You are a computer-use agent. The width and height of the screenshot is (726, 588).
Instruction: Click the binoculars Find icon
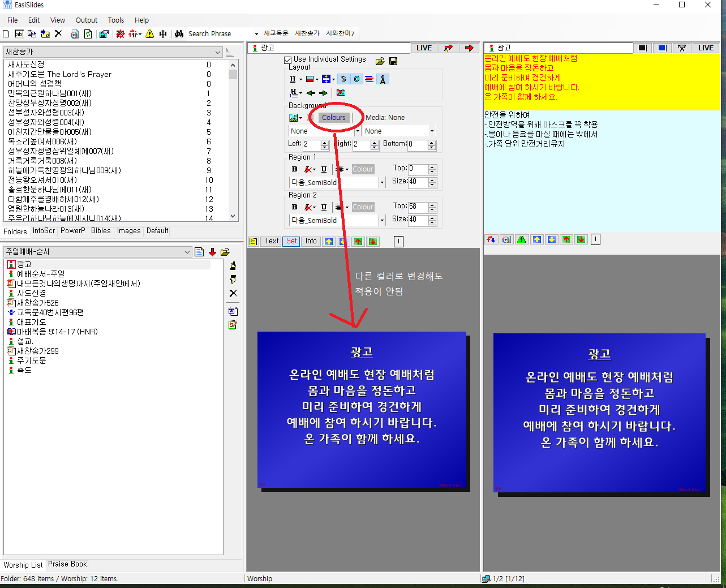pos(179,34)
